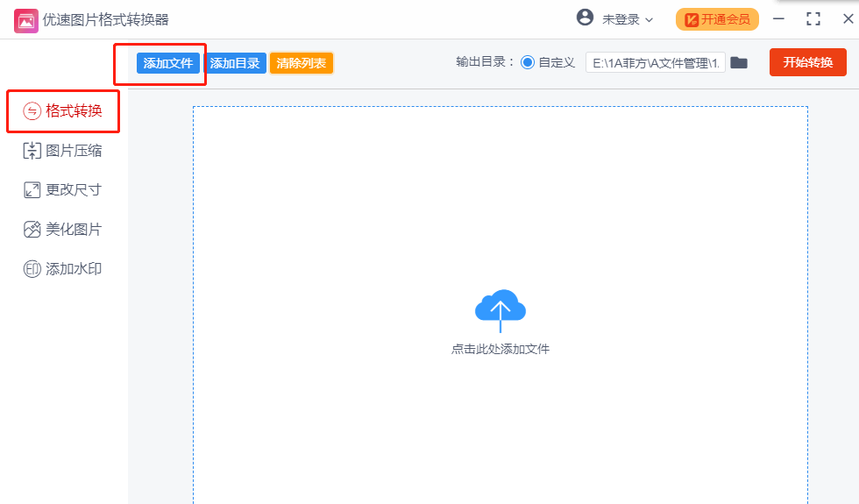Click the 开始转换 button
This screenshot has width=859, height=504.
pos(808,62)
